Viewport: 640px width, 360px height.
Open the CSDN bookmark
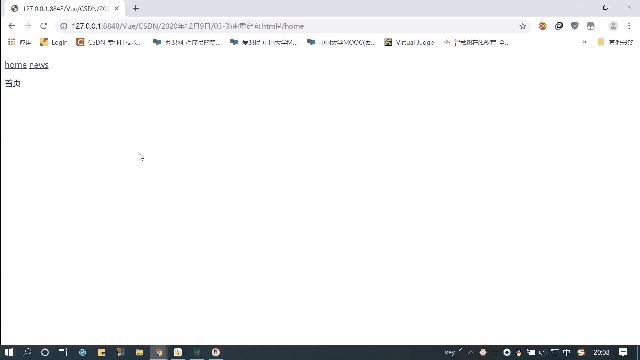(x=109, y=42)
